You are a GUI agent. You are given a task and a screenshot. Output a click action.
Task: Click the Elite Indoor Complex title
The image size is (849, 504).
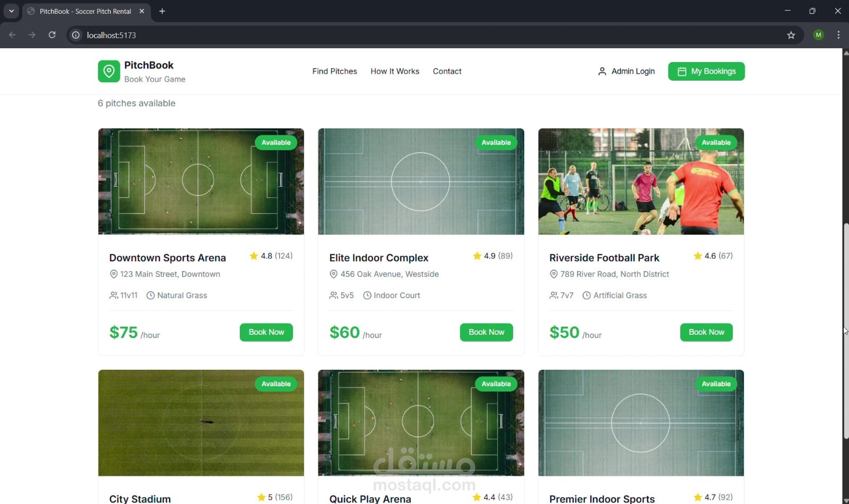click(379, 258)
